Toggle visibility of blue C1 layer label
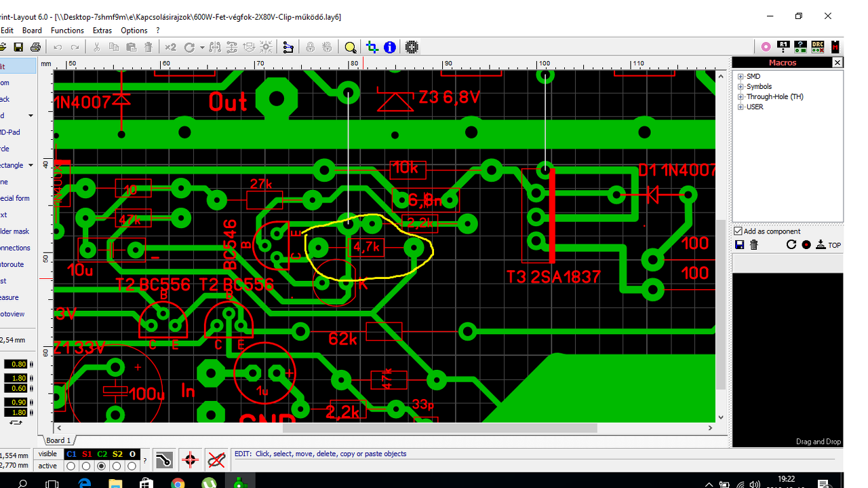Screen dimensions: 868x488 pyautogui.click(x=71, y=454)
